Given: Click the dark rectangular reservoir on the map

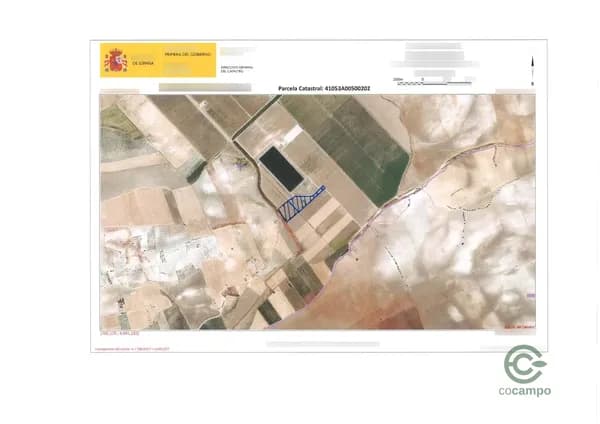Looking at the screenshot, I should 281,168.
